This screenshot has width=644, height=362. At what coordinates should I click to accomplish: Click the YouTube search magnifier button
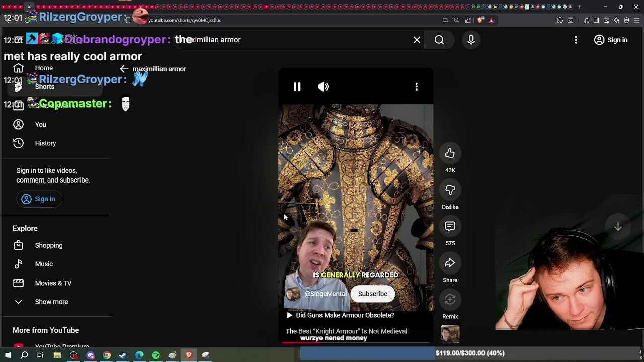439,40
